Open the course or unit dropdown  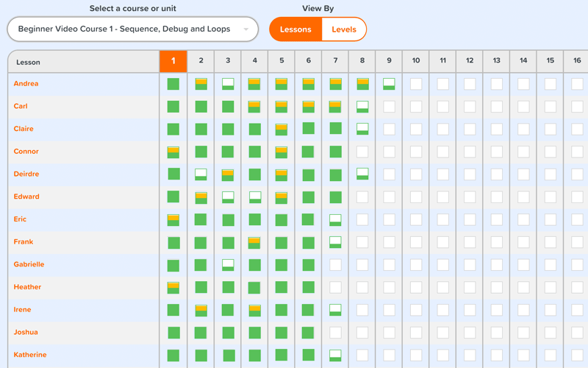[x=132, y=29]
